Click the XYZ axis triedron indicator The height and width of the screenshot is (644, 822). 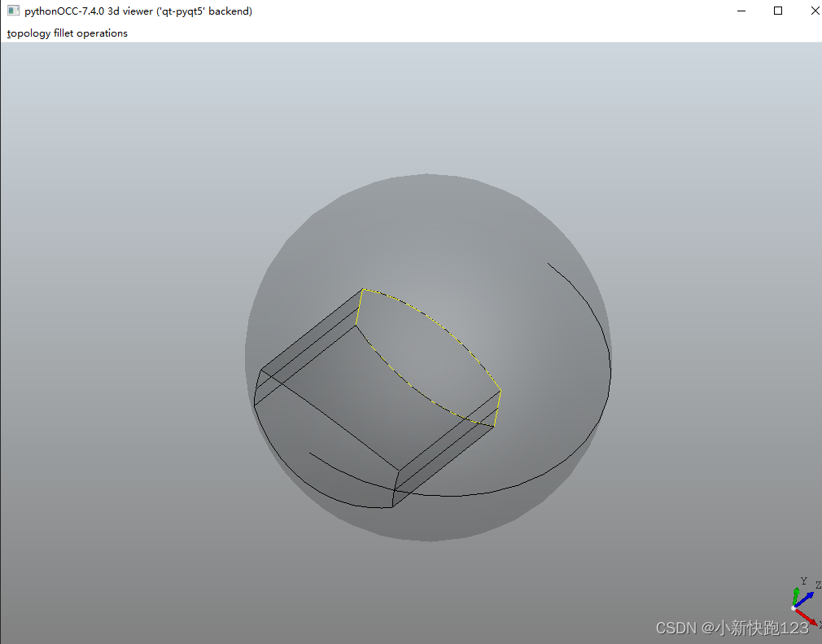806,601
